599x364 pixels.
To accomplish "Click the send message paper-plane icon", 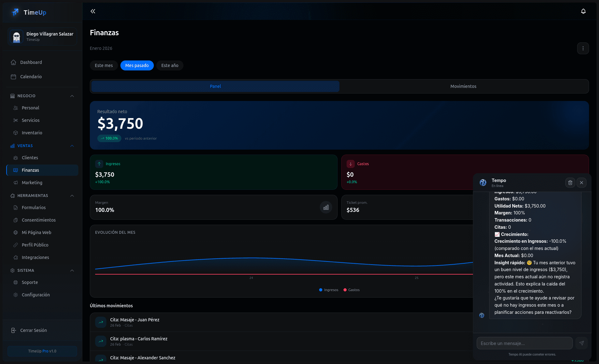I will coord(582,343).
